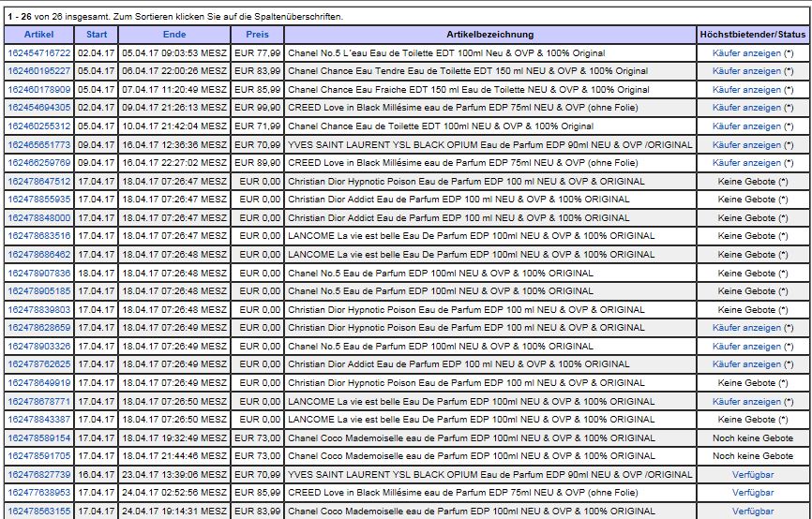Select price EUR 71,99
812x519 pixels.
[257, 126]
